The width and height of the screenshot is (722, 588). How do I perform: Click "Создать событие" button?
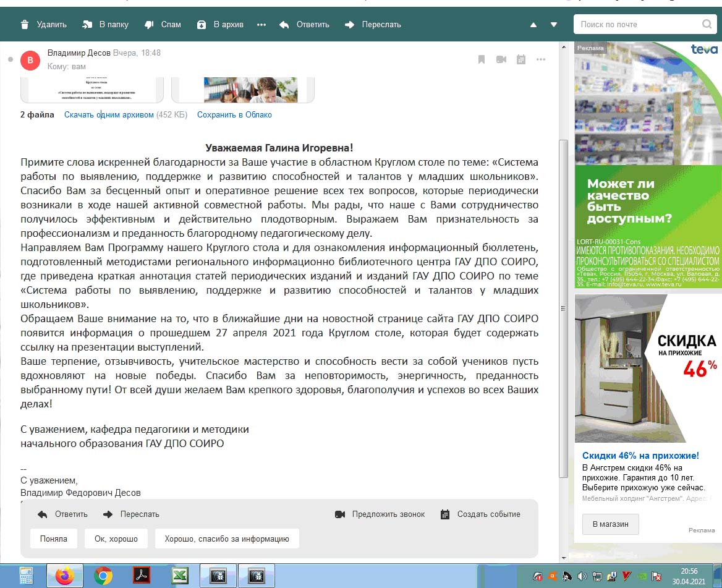480,514
